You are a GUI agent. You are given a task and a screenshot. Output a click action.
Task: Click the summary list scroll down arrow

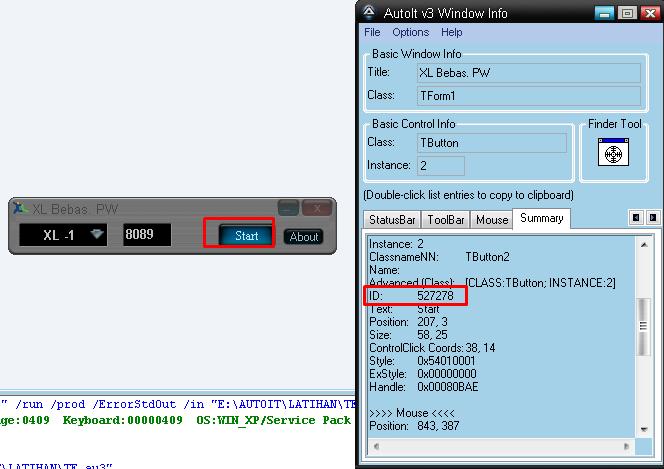coord(644,429)
